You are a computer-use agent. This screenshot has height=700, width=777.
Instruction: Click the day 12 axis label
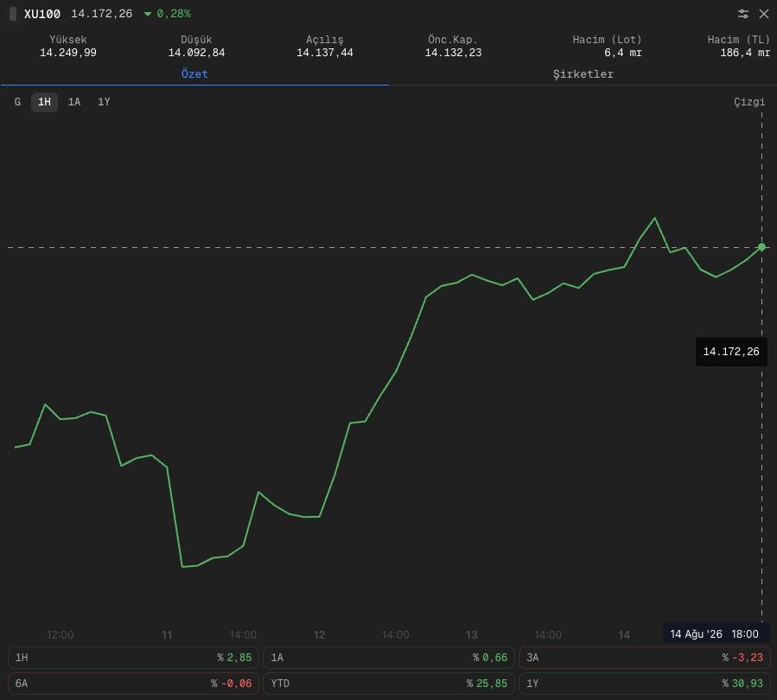tap(319, 635)
